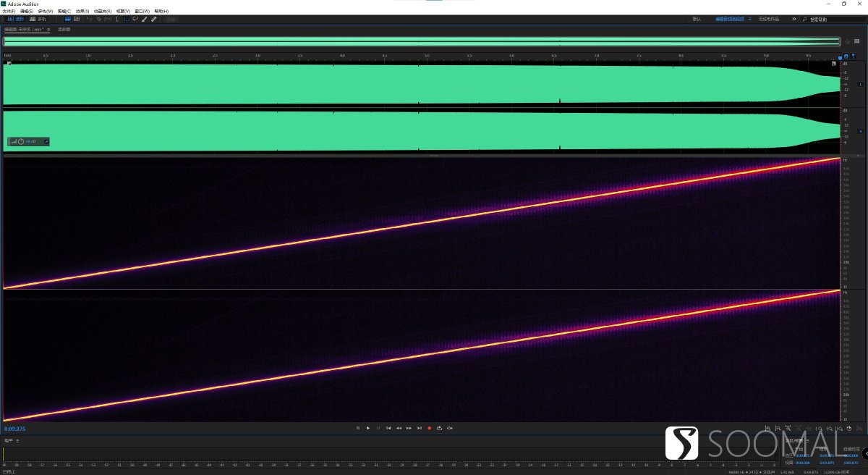Select the Spot Healing Brush tool
The width and height of the screenshot is (868, 475).
[x=153, y=19]
